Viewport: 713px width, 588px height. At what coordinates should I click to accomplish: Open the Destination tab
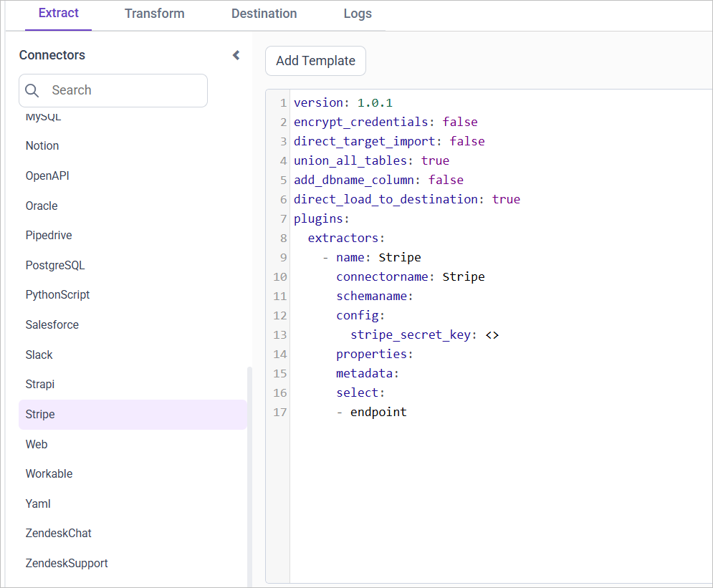tap(264, 14)
